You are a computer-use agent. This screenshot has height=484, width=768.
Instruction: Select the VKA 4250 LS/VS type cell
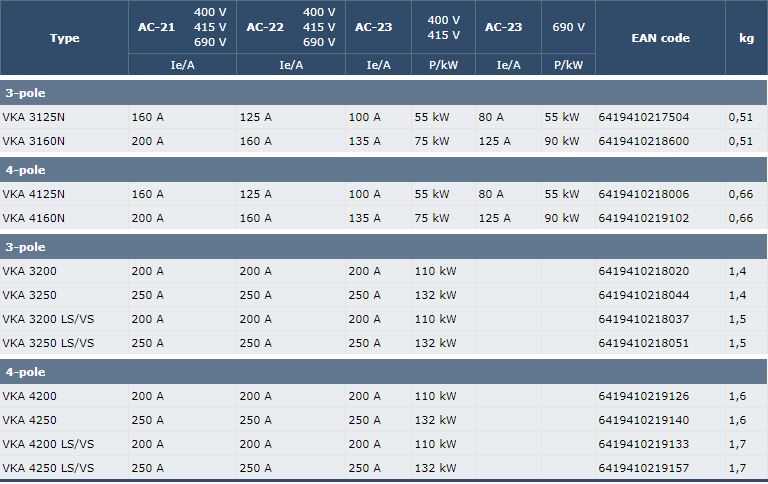(x=48, y=468)
